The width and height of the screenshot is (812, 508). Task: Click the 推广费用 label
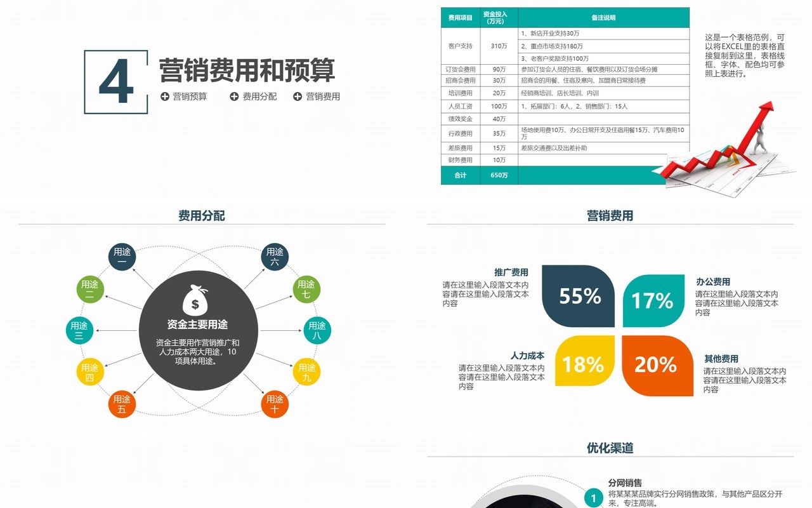511,272
